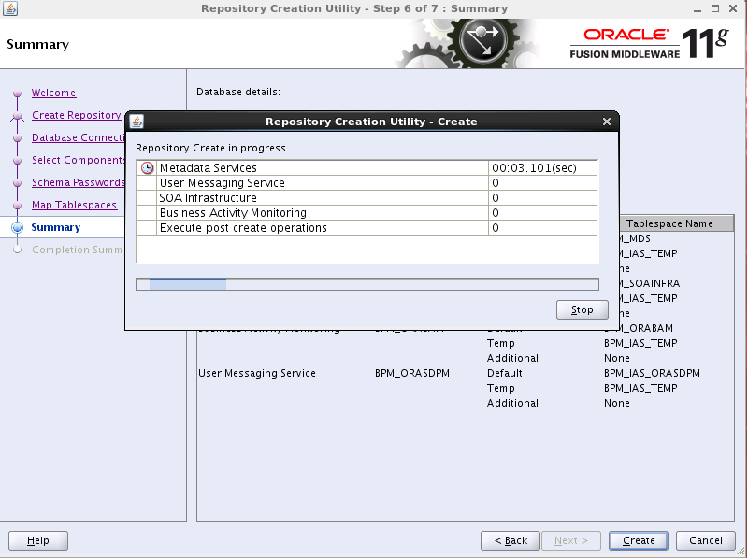Click the Tablespace Name column header
Screen dimensions: 748x560
(x=676, y=223)
